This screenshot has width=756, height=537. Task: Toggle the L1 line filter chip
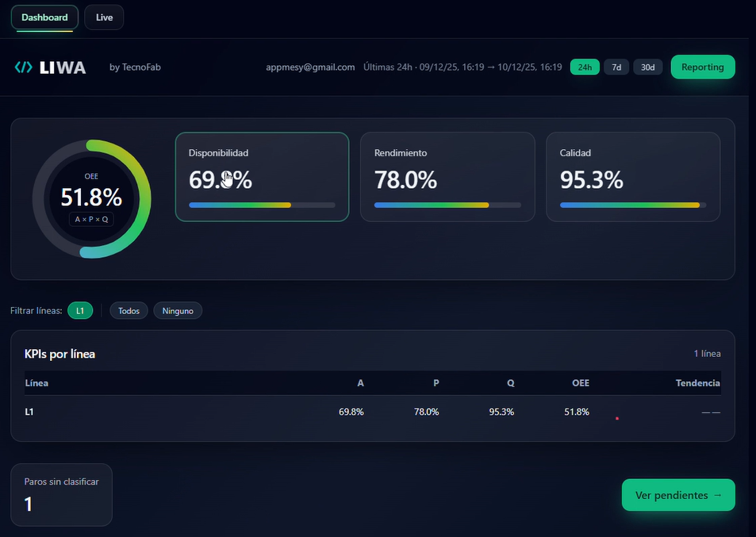[x=80, y=311]
